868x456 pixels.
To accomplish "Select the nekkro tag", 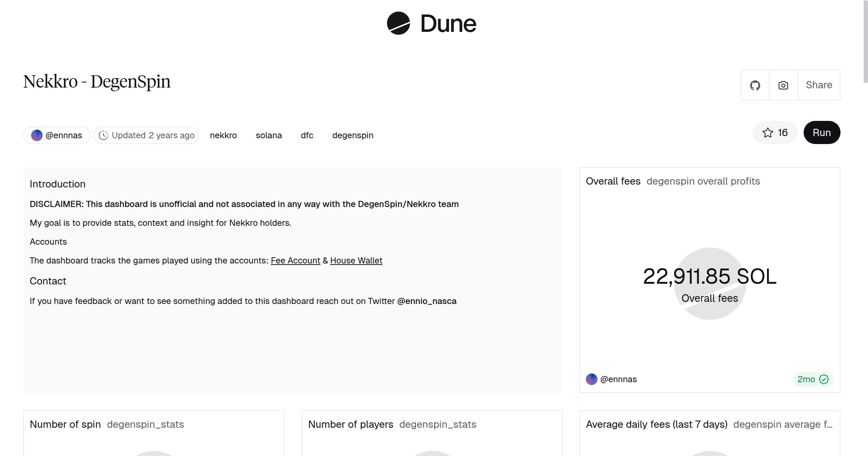I will (223, 135).
